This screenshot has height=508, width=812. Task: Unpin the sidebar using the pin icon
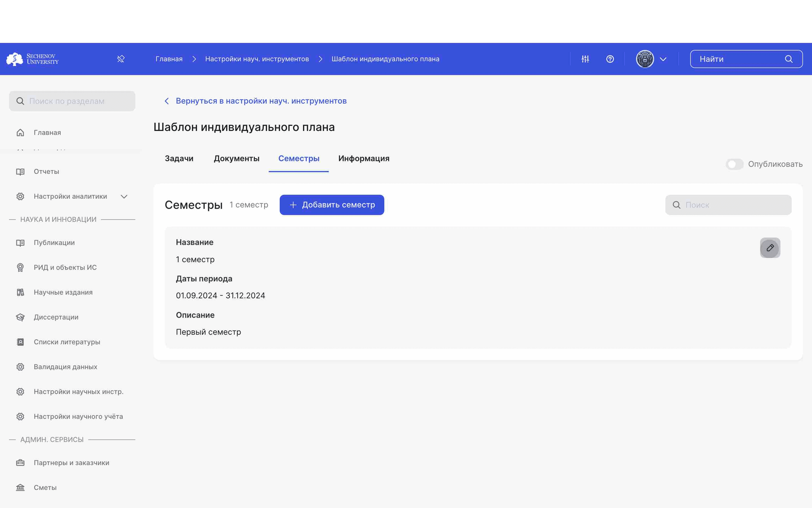(x=121, y=59)
